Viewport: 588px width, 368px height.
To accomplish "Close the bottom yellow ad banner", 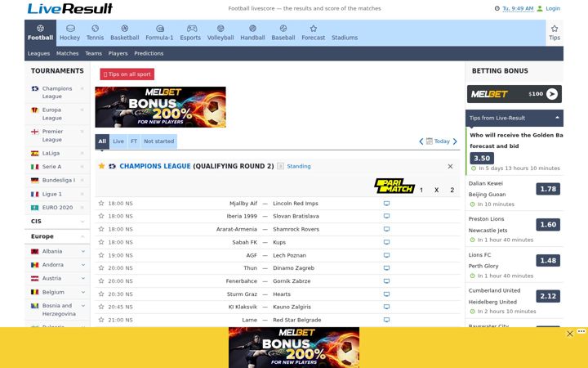I will (x=570, y=334).
